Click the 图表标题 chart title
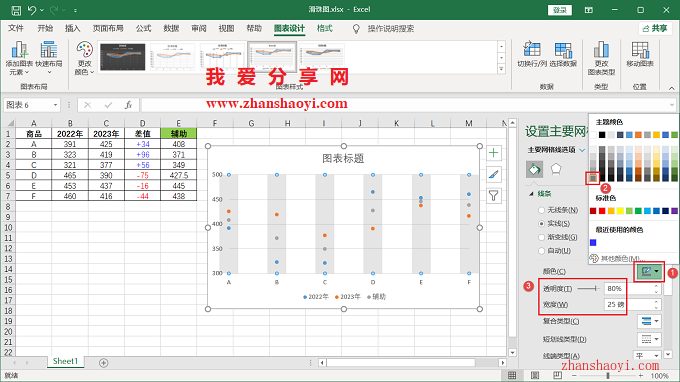680x382 pixels. point(343,159)
